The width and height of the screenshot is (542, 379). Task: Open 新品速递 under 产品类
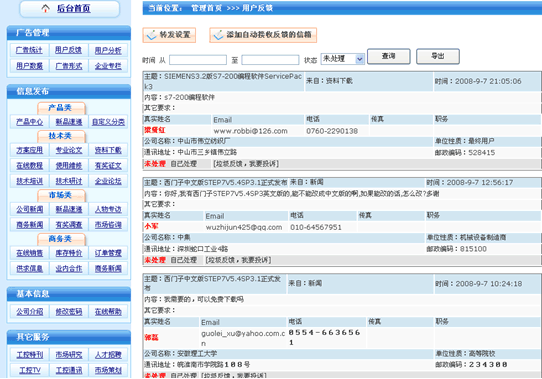(x=69, y=122)
